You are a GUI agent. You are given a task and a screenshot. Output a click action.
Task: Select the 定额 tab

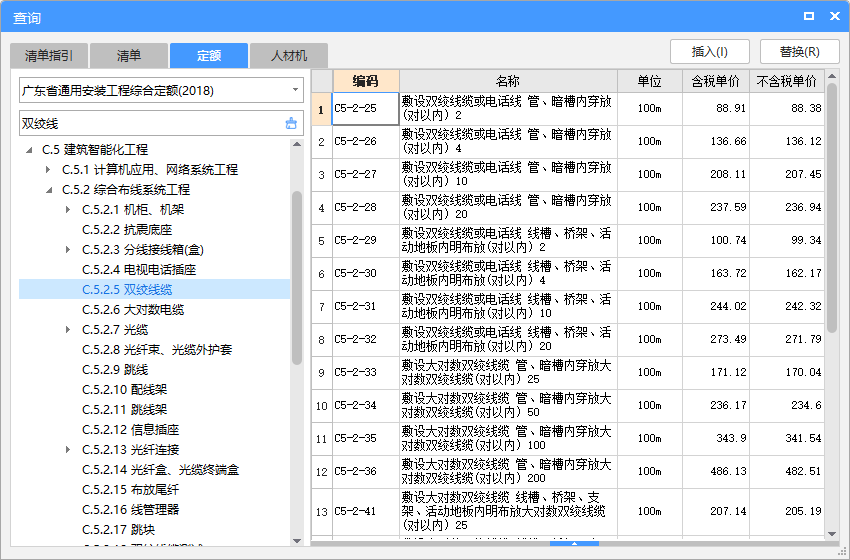pyautogui.click(x=209, y=55)
